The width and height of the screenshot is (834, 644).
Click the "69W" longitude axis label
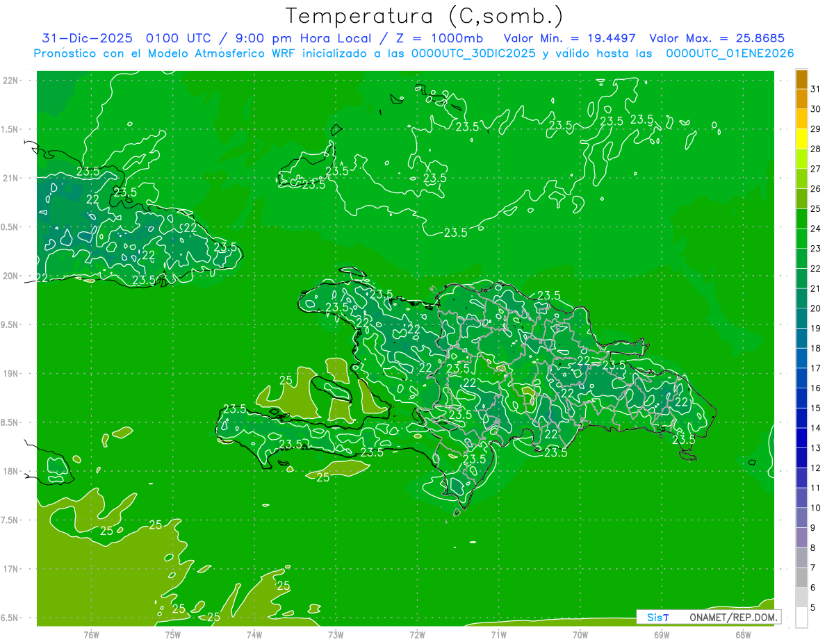(662, 634)
